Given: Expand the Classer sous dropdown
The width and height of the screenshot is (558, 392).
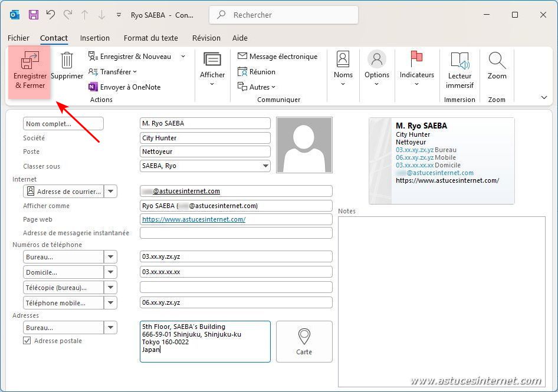Looking at the screenshot, I should [x=265, y=166].
